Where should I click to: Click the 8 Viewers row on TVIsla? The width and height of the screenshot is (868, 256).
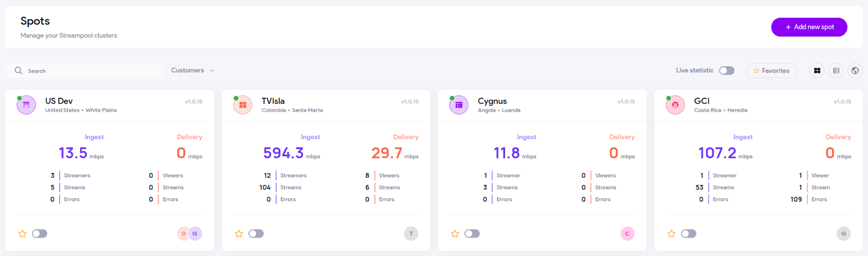tap(382, 176)
